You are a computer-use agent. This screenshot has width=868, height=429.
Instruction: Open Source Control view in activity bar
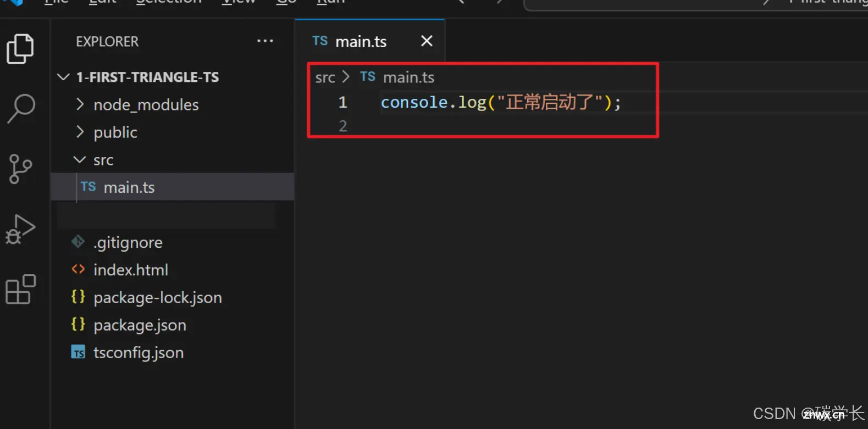point(21,169)
